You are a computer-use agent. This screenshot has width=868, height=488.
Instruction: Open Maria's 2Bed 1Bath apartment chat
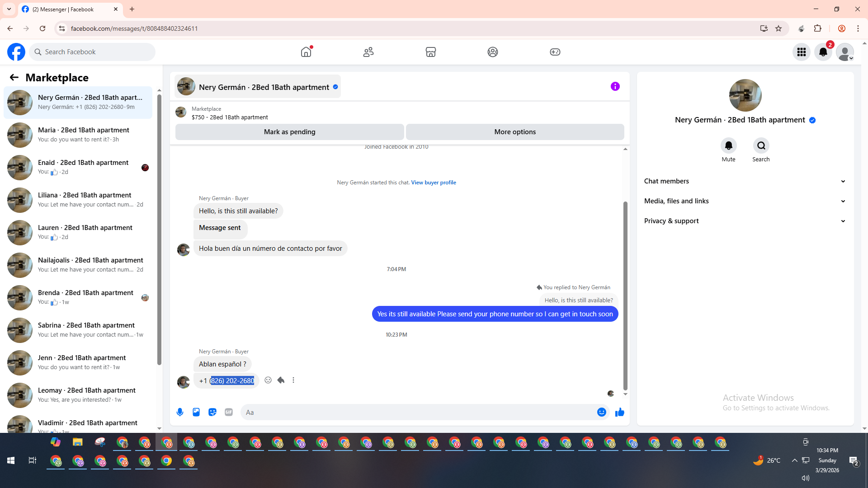point(78,135)
